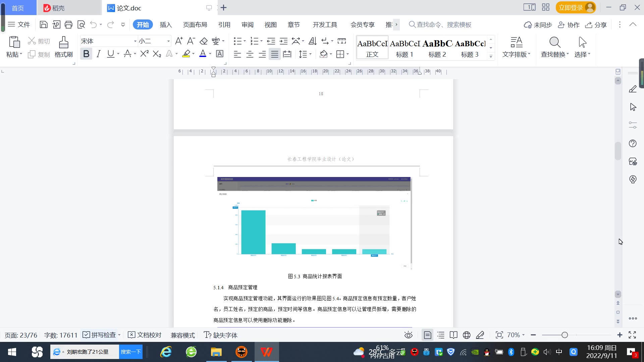644x362 pixels.
Task: Click the print icon in quick toolbar
Action: (x=68, y=24)
